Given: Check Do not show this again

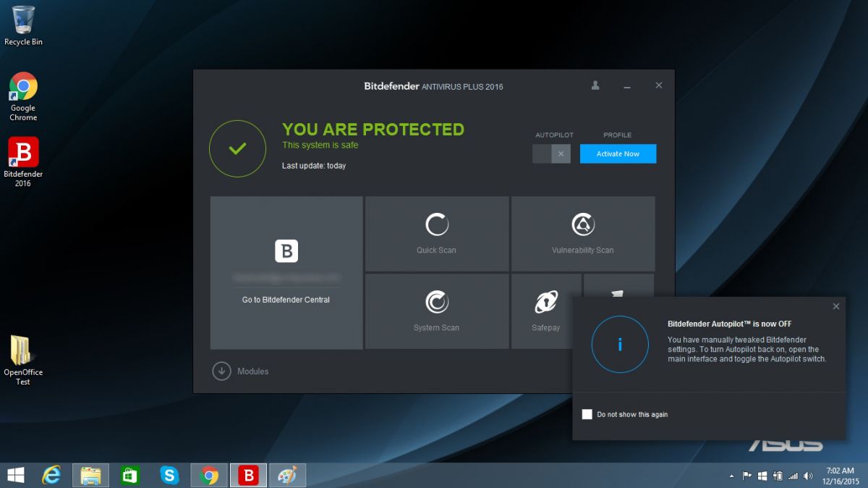Looking at the screenshot, I should [x=587, y=414].
